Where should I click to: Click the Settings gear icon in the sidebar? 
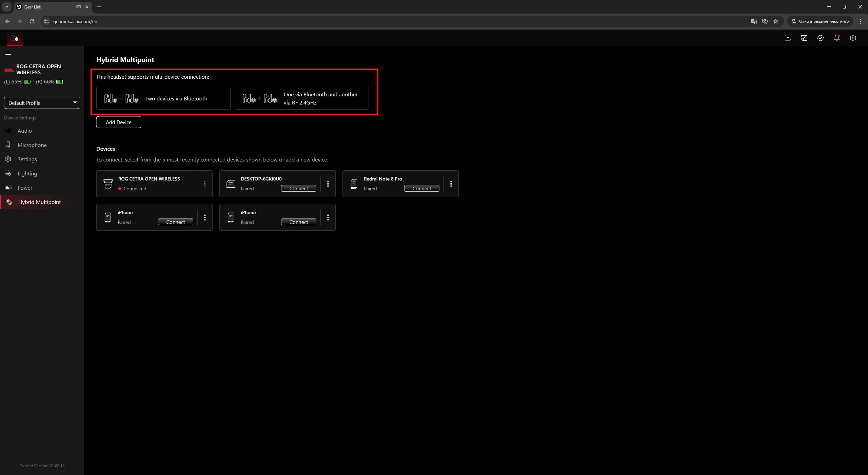(x=8, y=159)
